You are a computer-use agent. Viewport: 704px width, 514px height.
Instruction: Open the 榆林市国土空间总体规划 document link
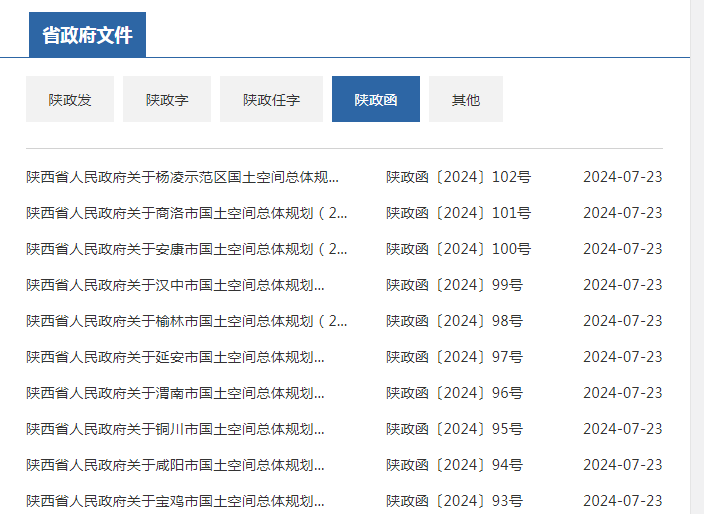187,321
